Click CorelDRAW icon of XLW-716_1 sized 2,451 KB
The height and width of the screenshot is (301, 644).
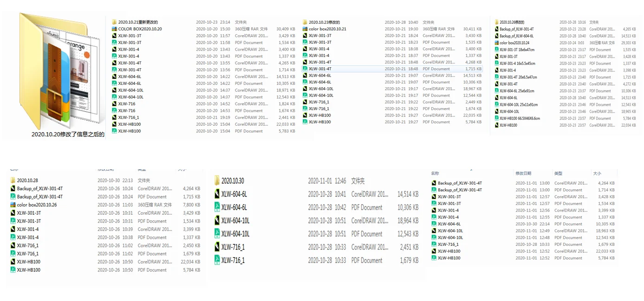click(x=217, y=247)
